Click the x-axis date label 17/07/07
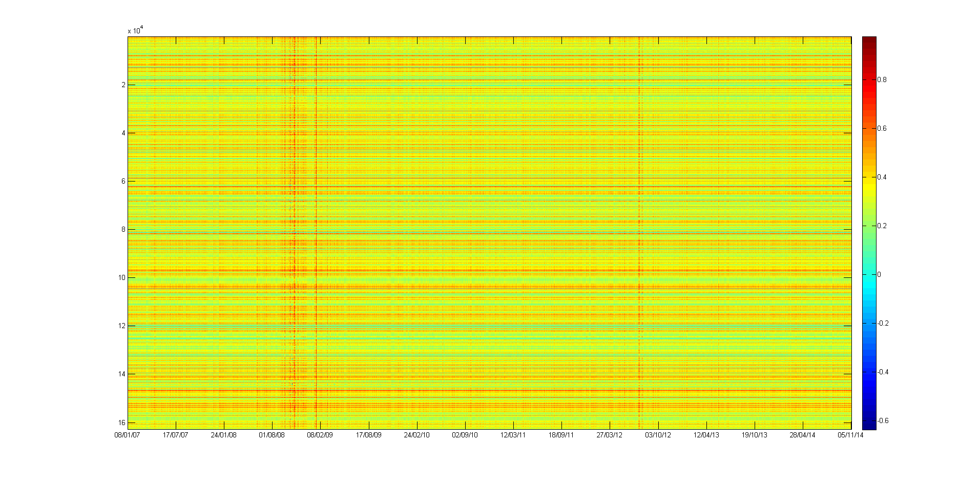 176,435
